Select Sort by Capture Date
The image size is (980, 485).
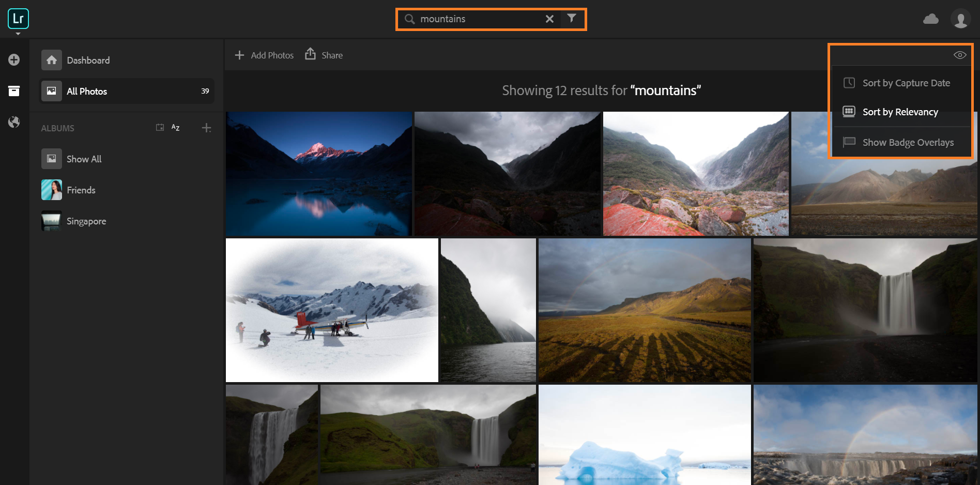pos(906,83)
